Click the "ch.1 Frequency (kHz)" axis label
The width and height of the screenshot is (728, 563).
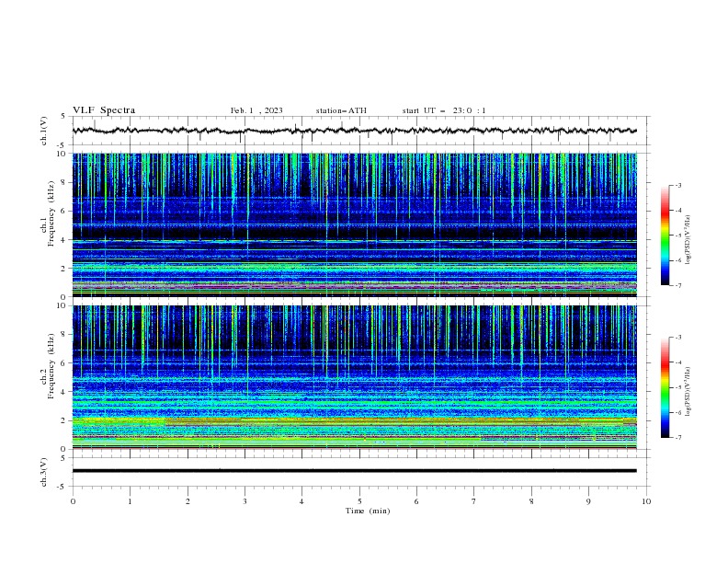[x=48, y=213]
